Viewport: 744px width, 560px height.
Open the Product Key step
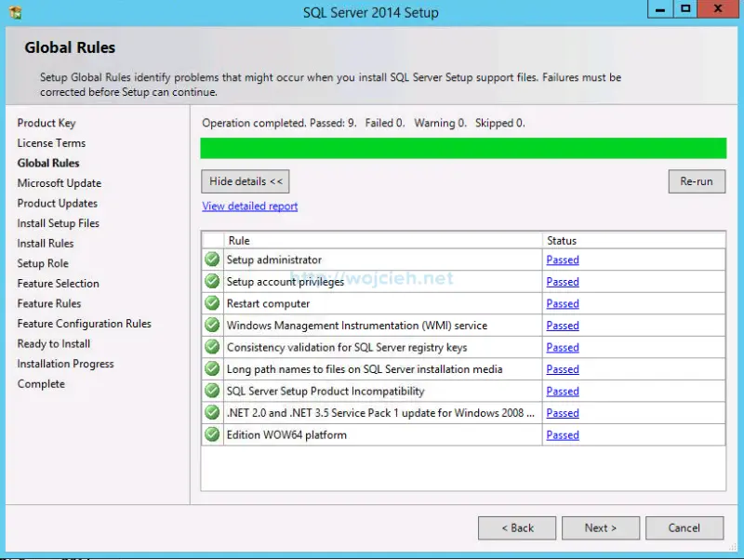pos(46,122)
